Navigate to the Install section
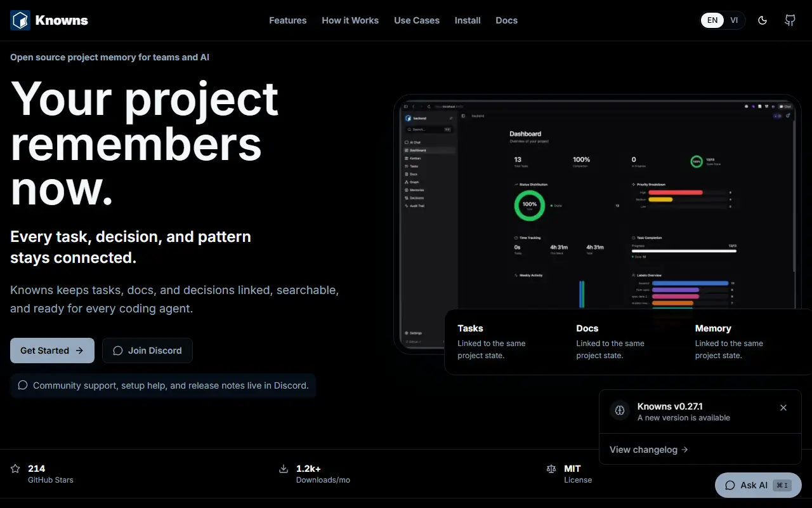The image size is (812, 508). tap(468, 20)
